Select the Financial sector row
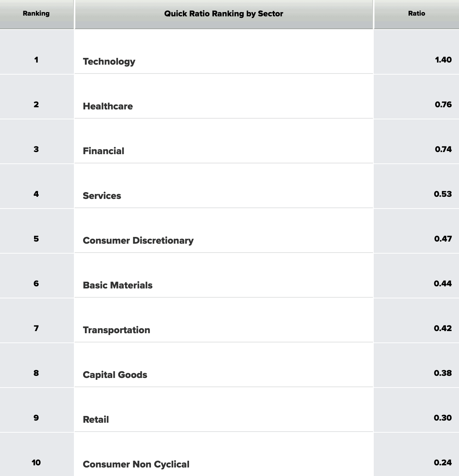Screen dimensions: 459x476 tap(103, 151)
